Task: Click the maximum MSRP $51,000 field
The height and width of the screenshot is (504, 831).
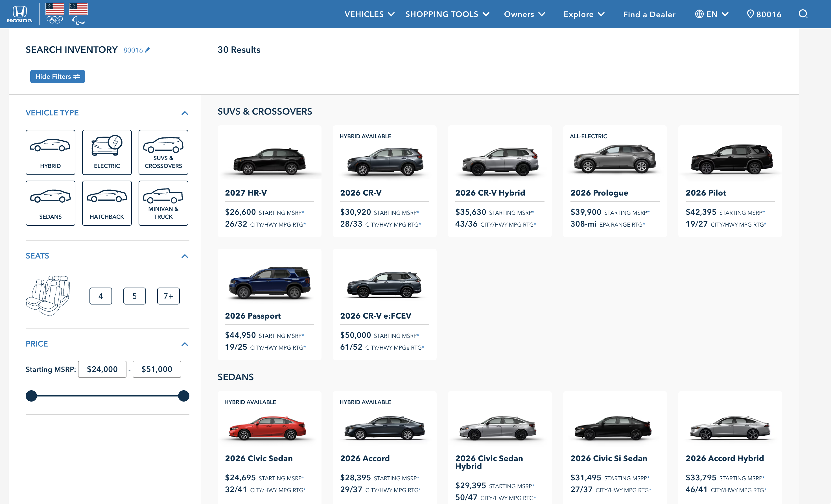Action: 157,369
